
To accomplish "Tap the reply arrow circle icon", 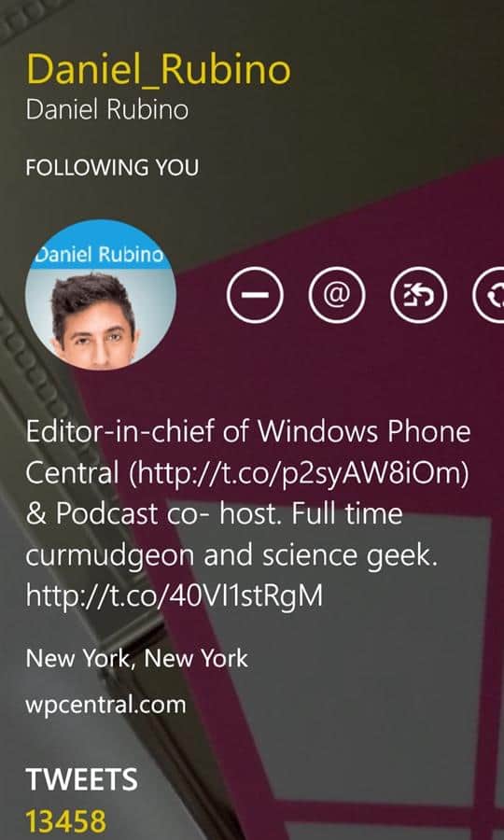I will tap(419, 295).
